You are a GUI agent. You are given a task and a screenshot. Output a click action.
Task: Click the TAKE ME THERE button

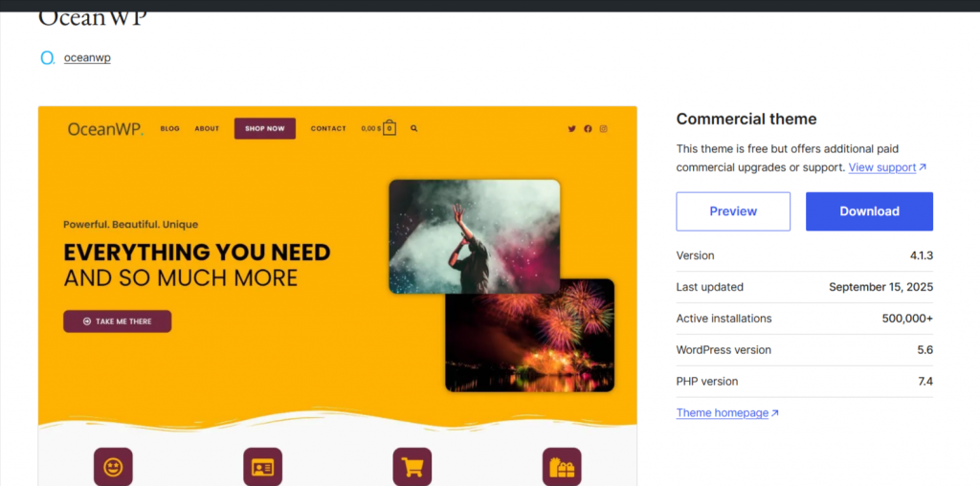(x=117, y=321)
